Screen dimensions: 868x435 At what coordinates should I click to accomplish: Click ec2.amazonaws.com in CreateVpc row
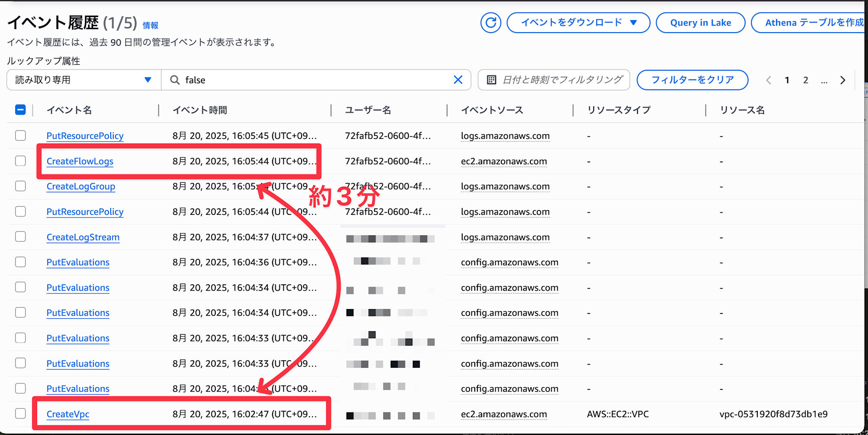coord(504,414)
